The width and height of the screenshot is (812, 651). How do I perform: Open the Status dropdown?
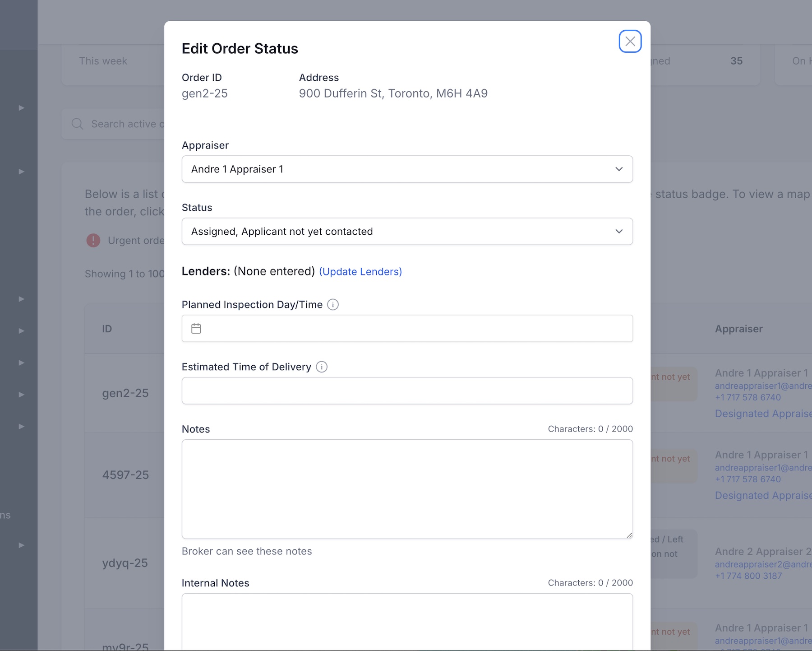click(x=407, y=232)
